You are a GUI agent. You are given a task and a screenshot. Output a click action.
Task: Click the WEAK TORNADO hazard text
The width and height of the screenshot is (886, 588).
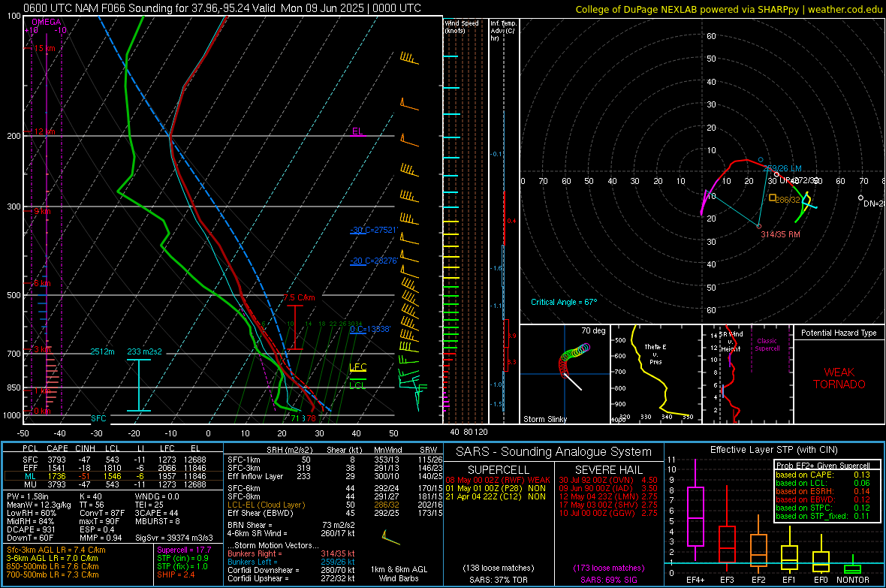click(839, 378)
